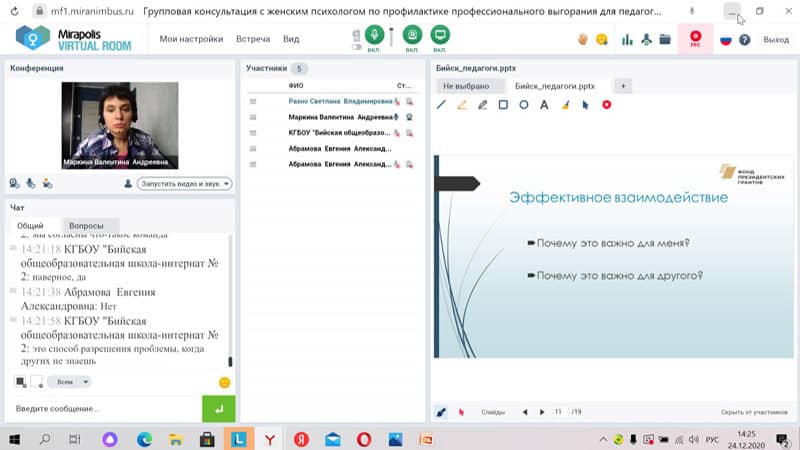Image resolution: width=800 pixels, height=450 pixels.
Task: Open the polls bar chart icon
Action: click(627, 39)
